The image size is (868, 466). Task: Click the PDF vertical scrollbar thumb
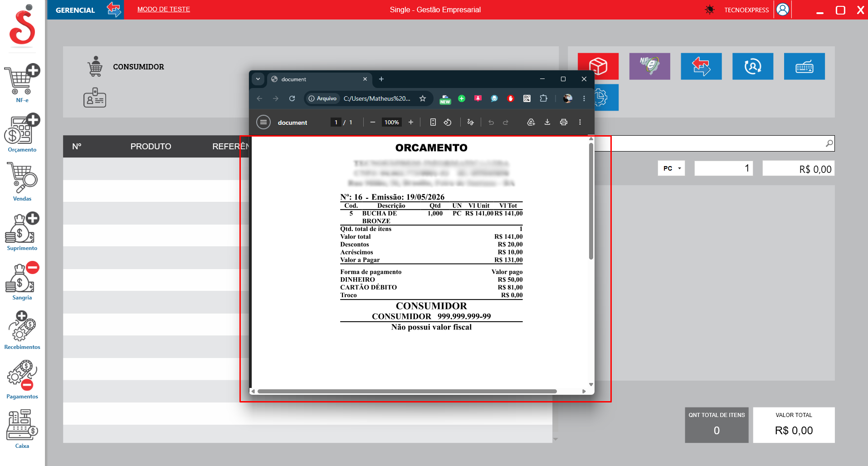tap(591, 201)
